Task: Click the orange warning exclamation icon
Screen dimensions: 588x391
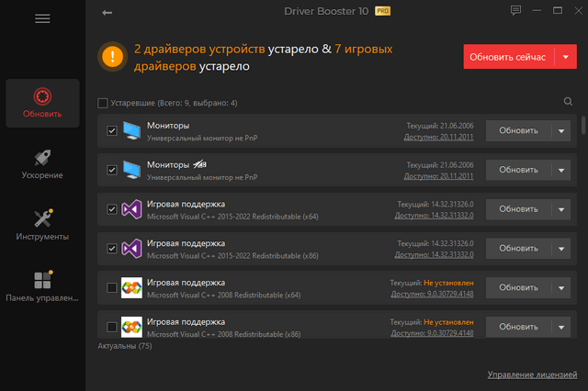Action: click(112, 56)
